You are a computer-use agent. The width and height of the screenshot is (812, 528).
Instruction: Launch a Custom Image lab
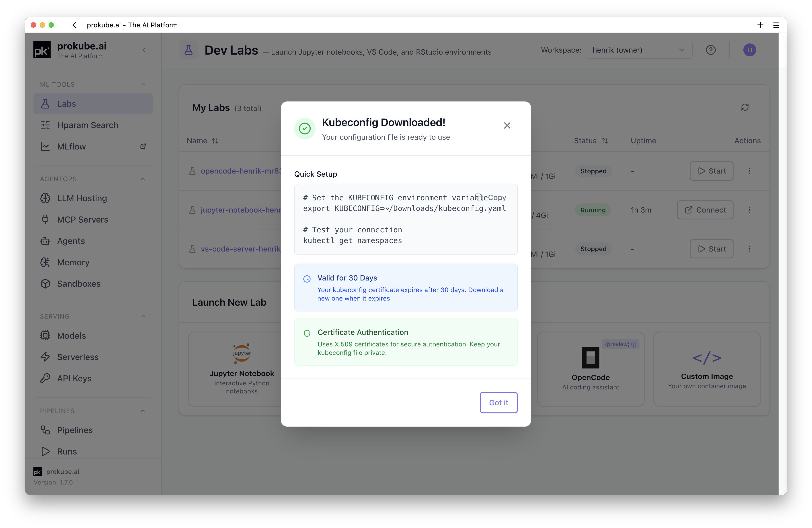click(707, 369)
